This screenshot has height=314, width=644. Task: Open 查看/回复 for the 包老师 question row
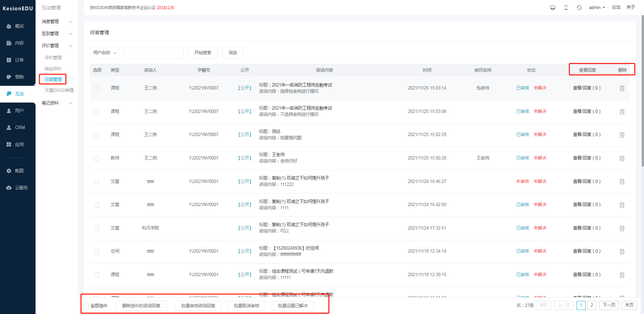(587, 88)
